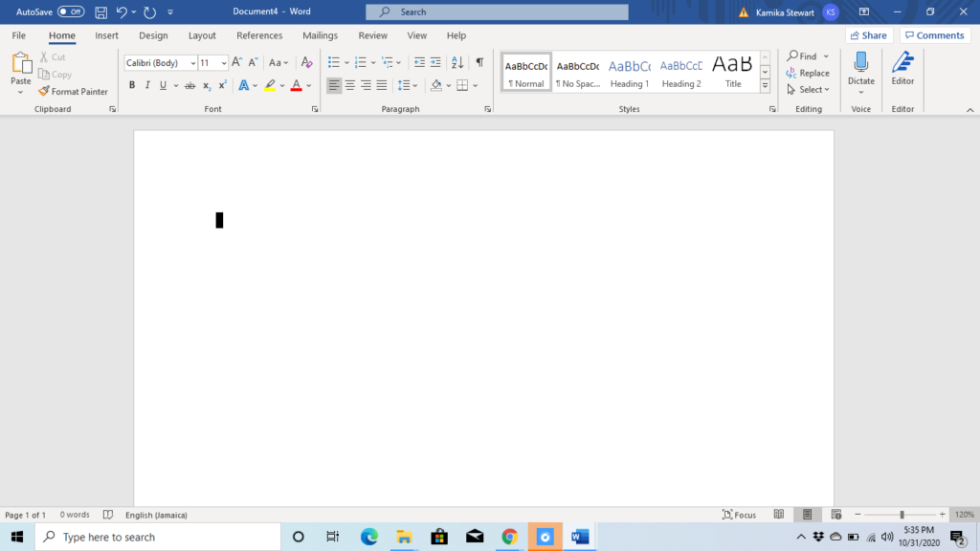
Task: Toggle the AutoSave switch
Action: coord(71,11)
